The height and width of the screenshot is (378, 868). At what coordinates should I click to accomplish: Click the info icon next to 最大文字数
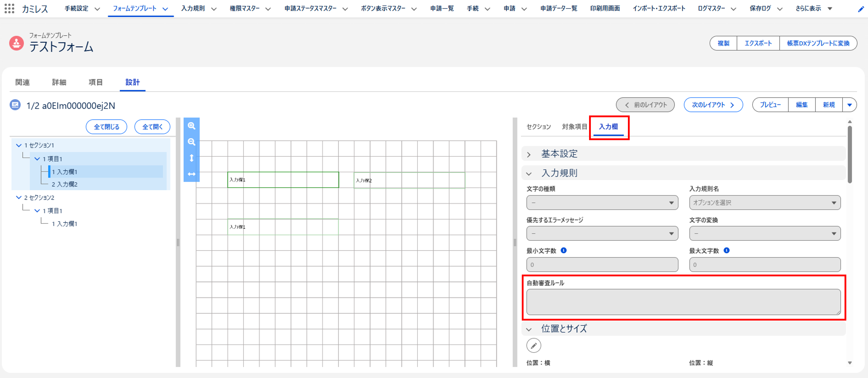click(x=727, y=250)
